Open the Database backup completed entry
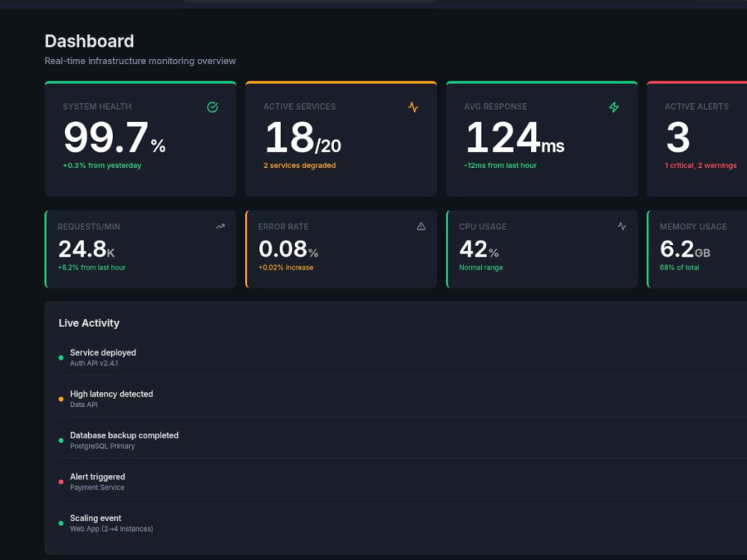The width and height of the screenshot is (747, 560). (x=403, y=440)
